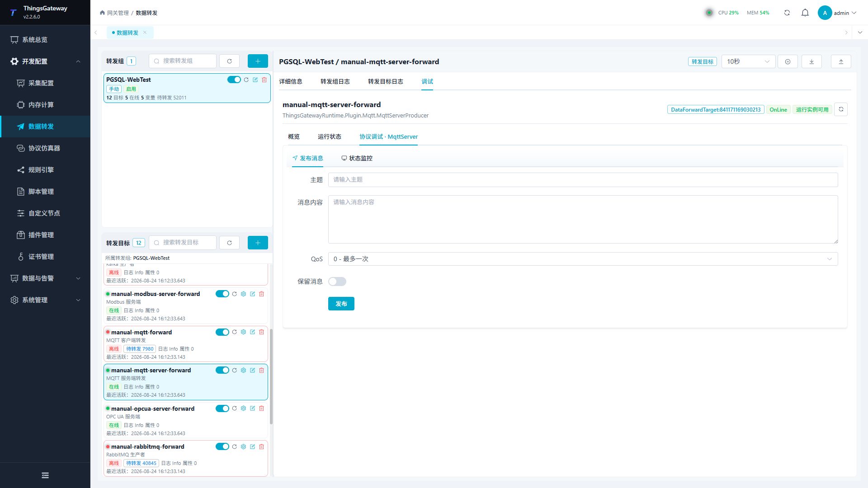868x488 pixels.
Task: Disable manual-mqtt-forward switch
Action: pos(222,332)
